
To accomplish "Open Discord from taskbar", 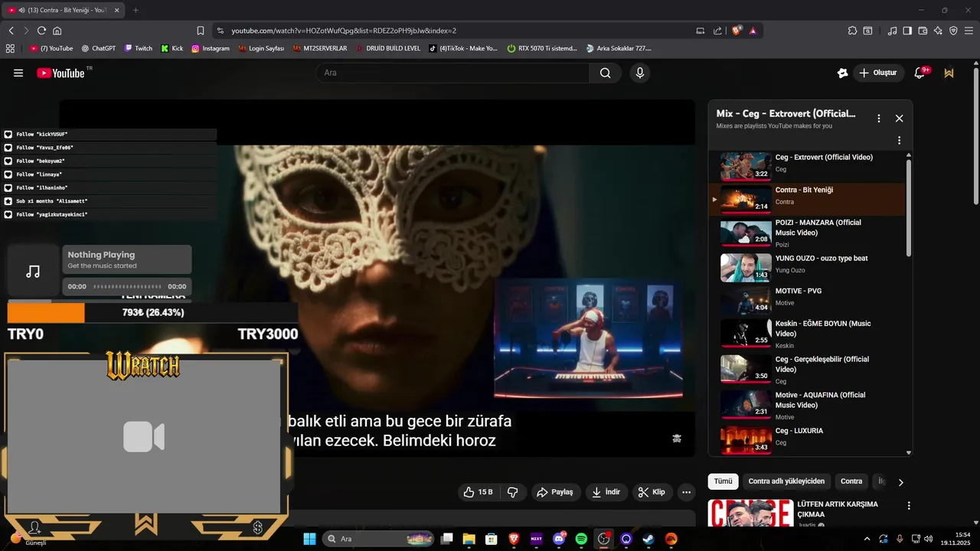I will 559,539.
